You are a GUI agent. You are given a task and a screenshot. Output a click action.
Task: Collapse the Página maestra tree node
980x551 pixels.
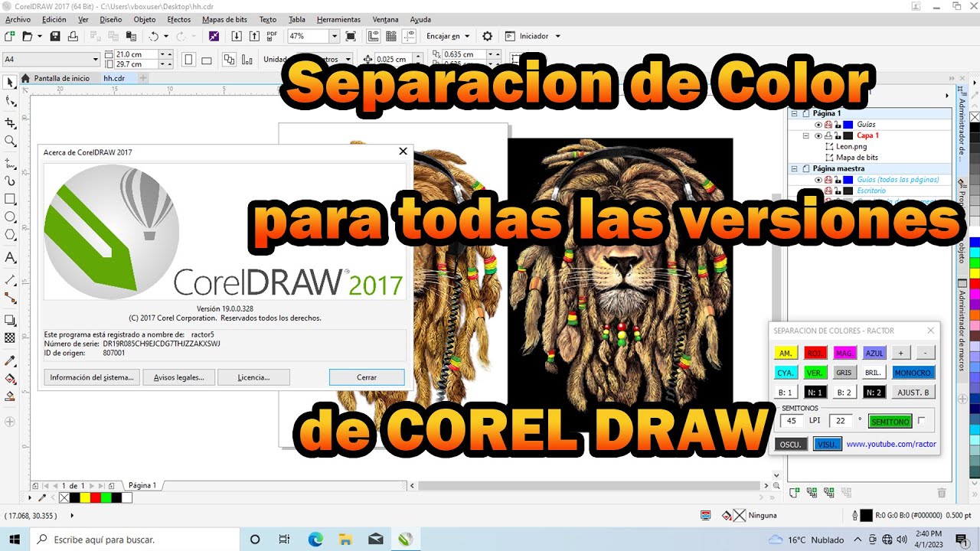(795, 168)
